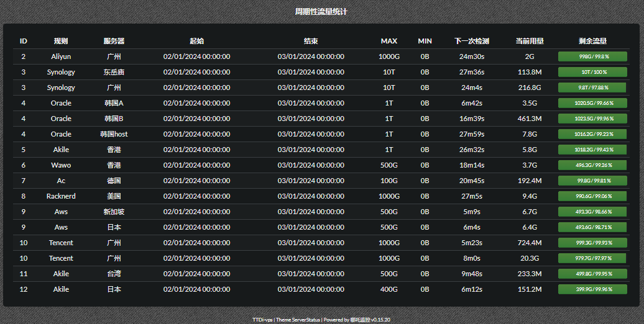Click the 新加坡 server cell
This screenshot has height=324, width=644.
pyautogui.click(x=114, y=212)
